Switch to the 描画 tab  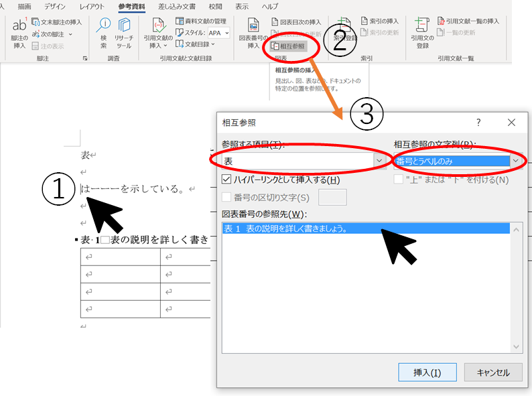point(24,7)
